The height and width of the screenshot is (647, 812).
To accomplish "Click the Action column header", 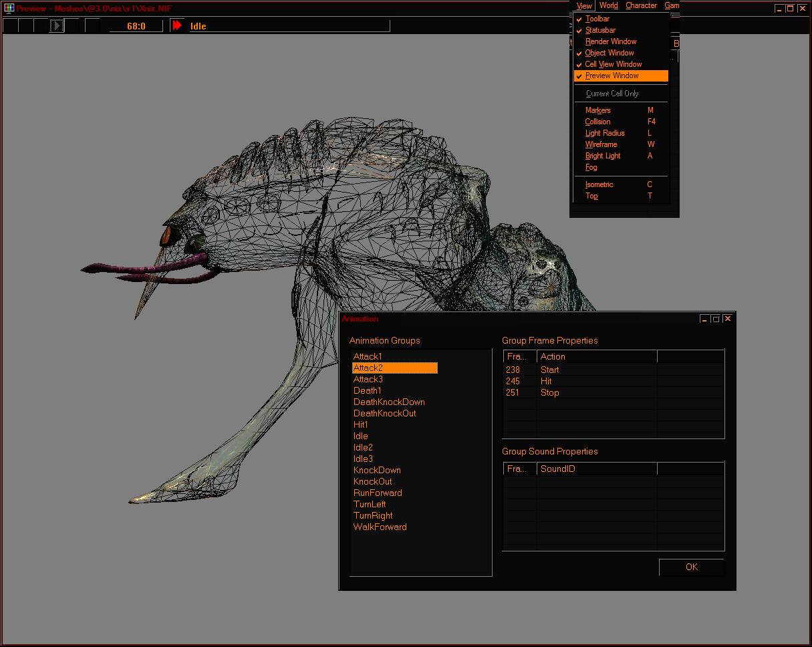I will (x=596, y=356).
